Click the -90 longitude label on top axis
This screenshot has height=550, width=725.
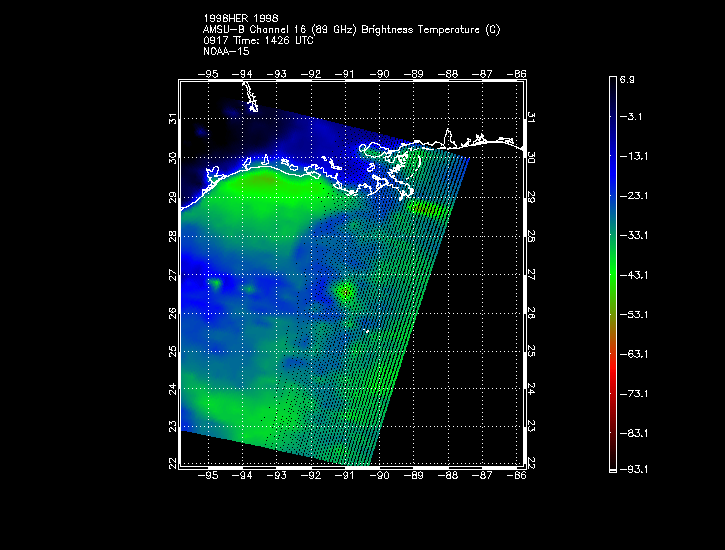click(x=380, y=73)
